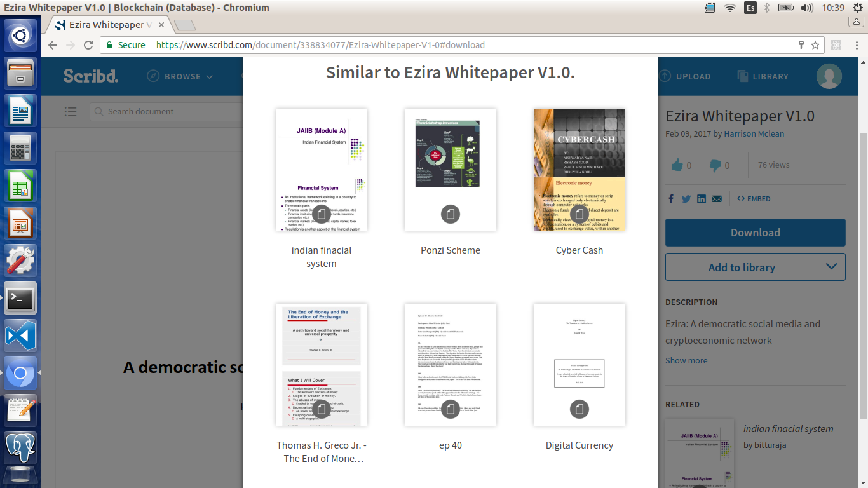Click the browser forward arrow
The image size is (868, 488).
click(71, 45)
